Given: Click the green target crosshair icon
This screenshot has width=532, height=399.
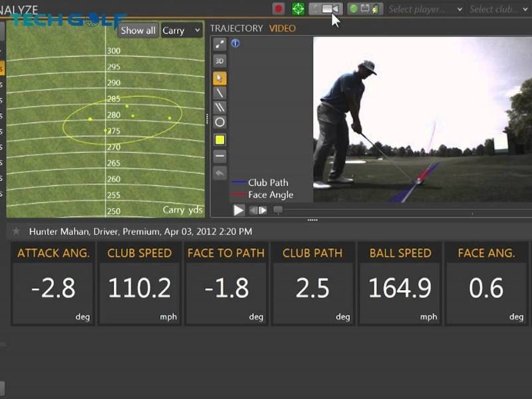Looking at the screenshot, I should click(x=298, y=9).
